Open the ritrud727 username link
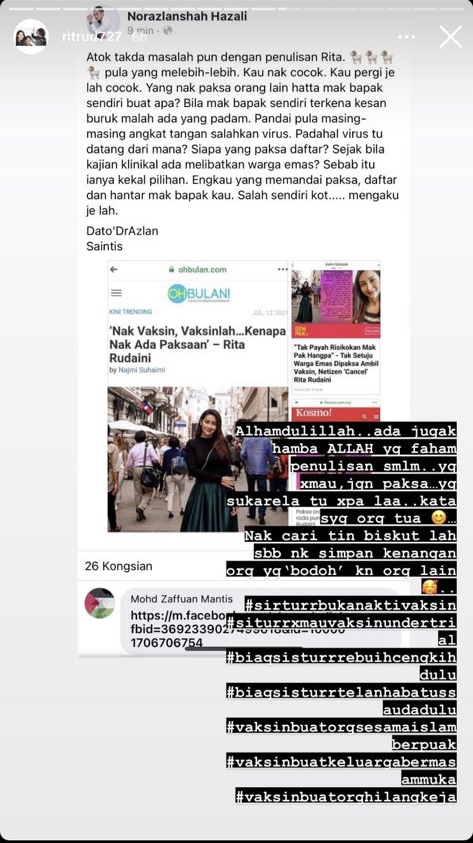 click(x=91, y=37)
